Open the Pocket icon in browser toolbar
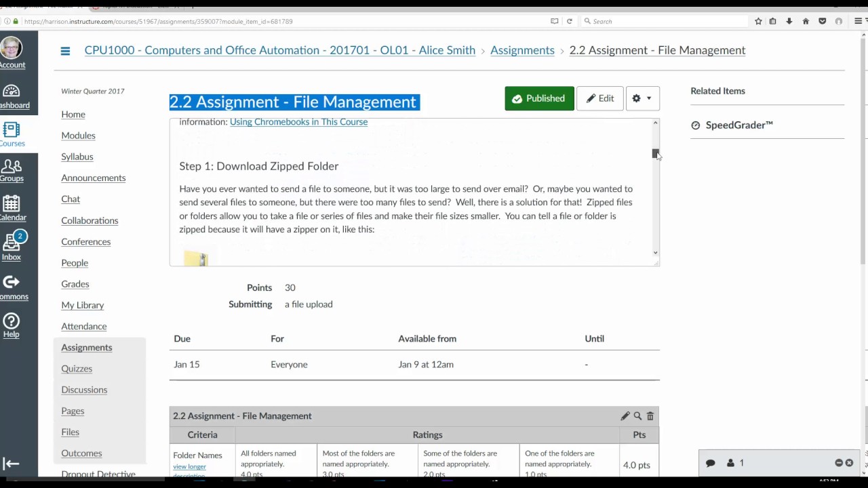This screenshot has width=868, height=488. (823, 21)
